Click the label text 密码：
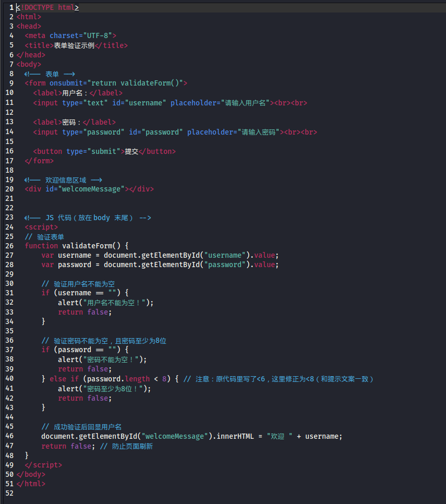Image resolution: width=446 pixels, height=504 pixels. coord(72,123)
